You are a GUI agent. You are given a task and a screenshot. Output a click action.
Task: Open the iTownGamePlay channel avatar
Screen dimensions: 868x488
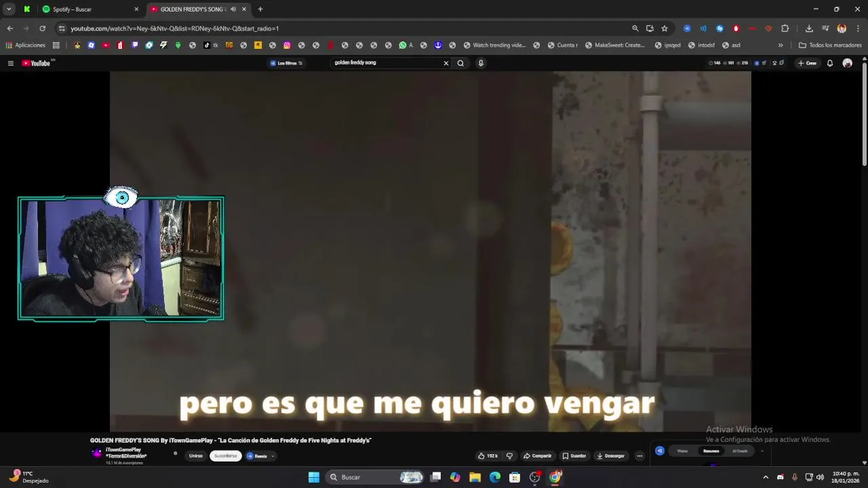point(97,453)
